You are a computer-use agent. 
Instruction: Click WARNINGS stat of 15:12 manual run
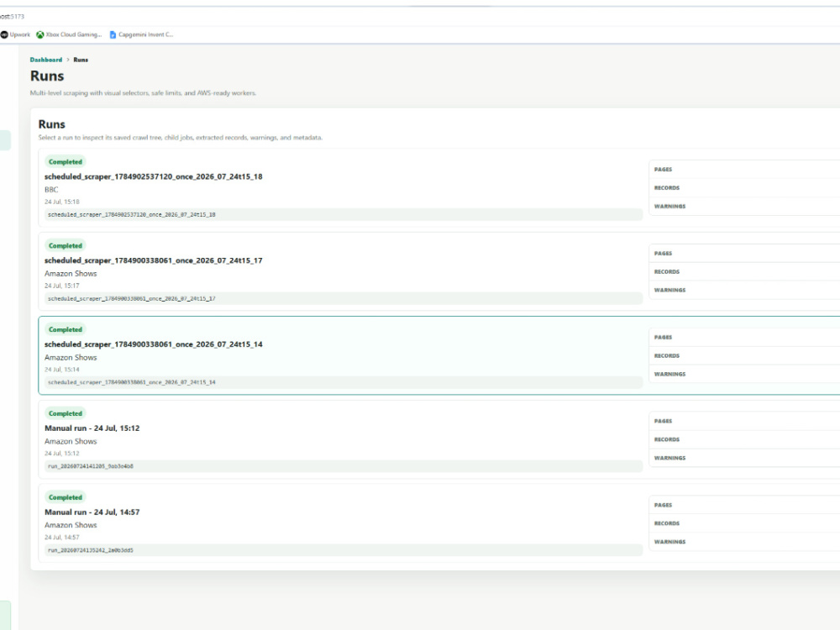click(744, 458)
